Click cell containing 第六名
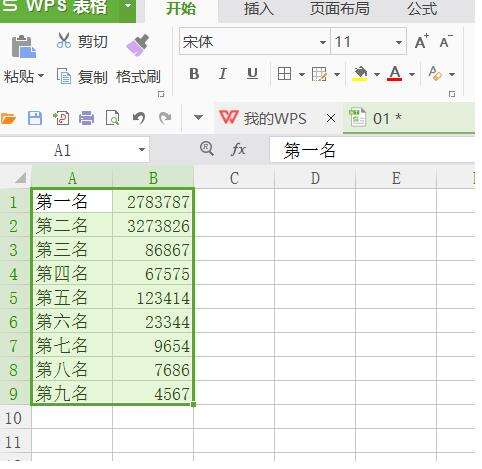482x469 pixels. (72, 321)
